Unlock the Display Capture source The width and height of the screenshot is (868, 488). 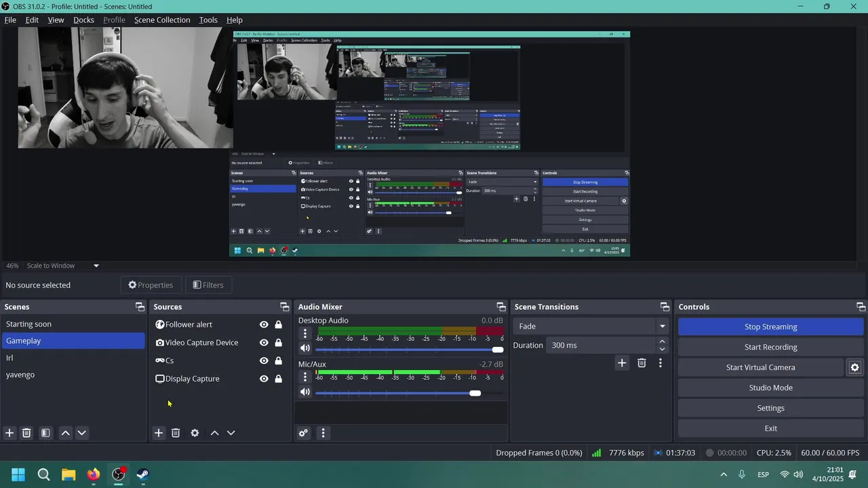point(278,379)
